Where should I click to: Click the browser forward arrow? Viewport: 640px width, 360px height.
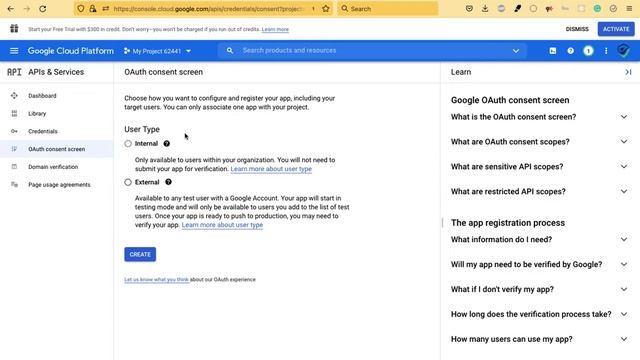[x=27, y=9]
